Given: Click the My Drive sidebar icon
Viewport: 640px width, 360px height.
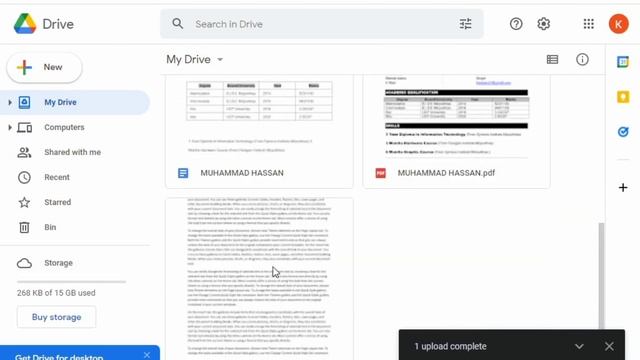Looking at the screenshot, I should point(24,102).
